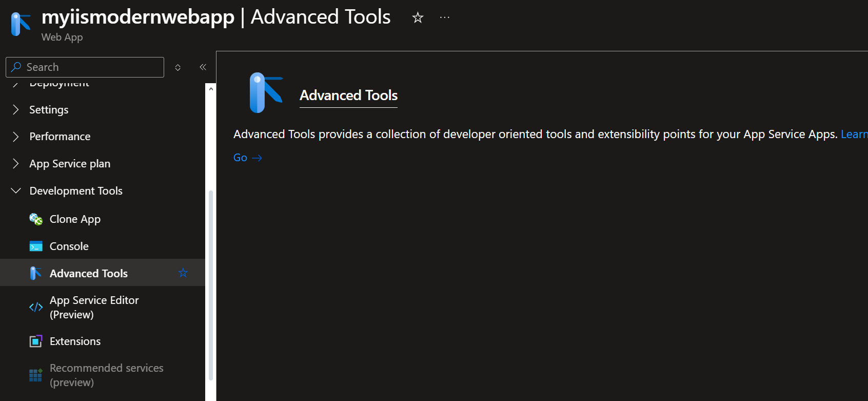Viewport: 868px width, 401px height.
Task: Click in the Search menu field
Action: (85, 67)
